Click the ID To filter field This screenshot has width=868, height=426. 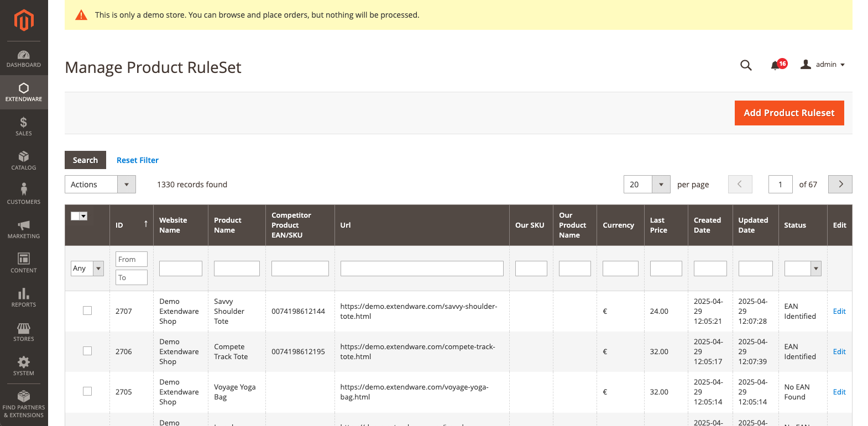tap(132, 277)
